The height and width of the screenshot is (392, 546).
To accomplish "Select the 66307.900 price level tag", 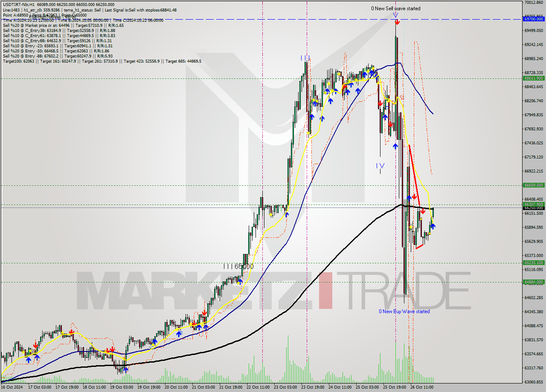I will (534, 204).
